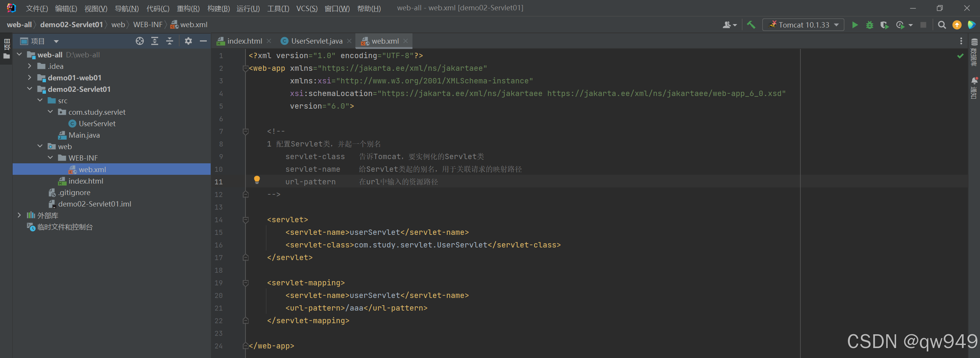The height and width of the screenshot is (358, 980).
Task: Select Opened File with the crosshair icon
Action: (x=139, y=41)
